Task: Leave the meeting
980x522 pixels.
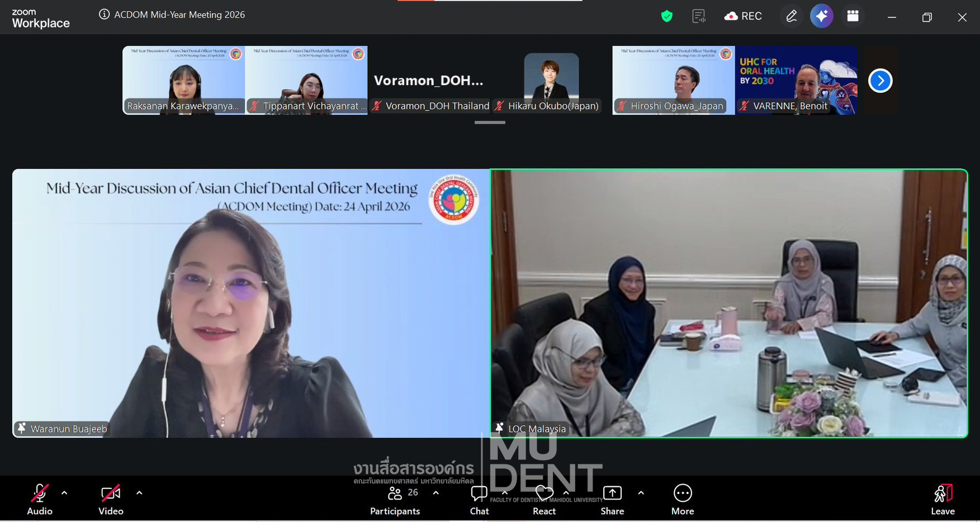Action: [x=943, y=499]
